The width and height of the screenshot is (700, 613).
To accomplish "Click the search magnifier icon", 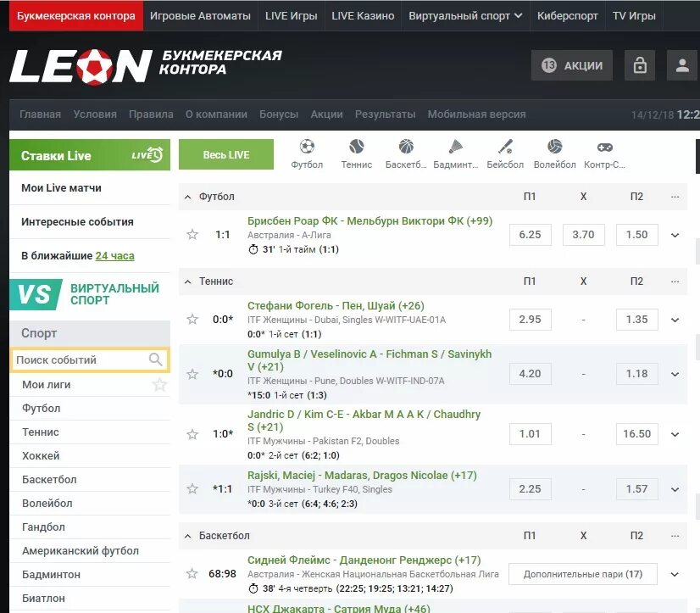I will tap(155, 359).
